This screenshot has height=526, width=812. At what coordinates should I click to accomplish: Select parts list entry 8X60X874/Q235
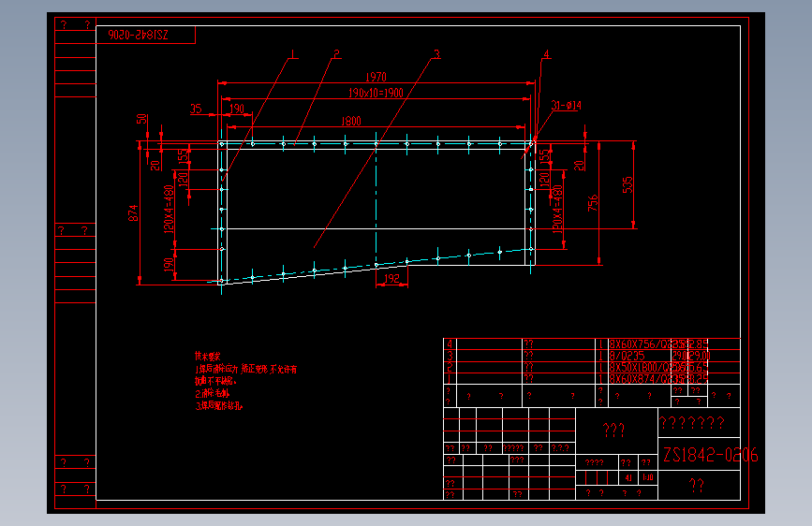click(x=648, y=379)
